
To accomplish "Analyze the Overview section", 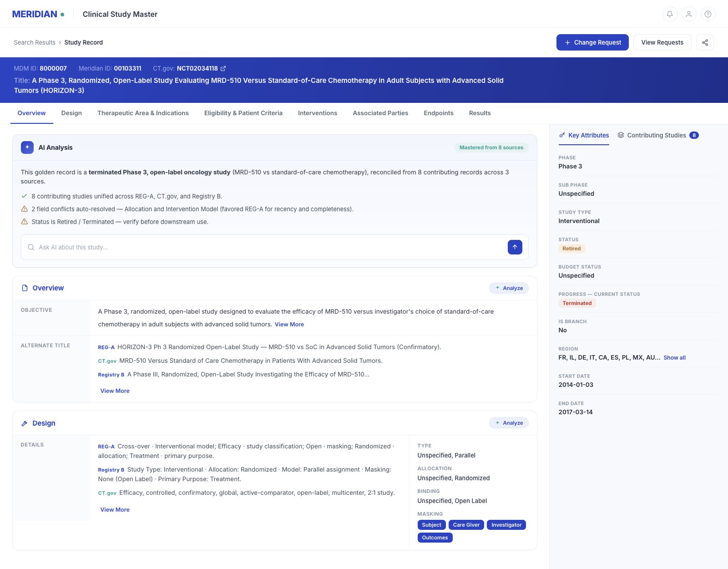I will pos(509,288).
